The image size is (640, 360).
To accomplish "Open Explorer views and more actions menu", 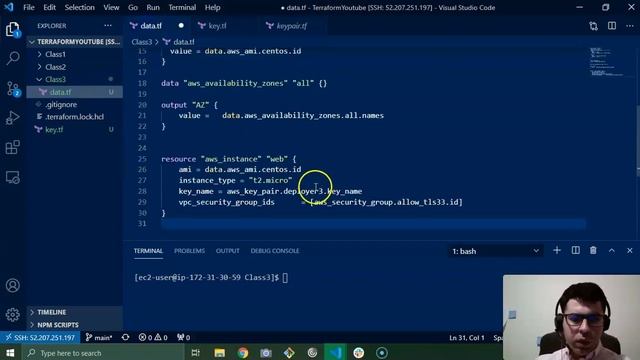I will pos(108,26).
